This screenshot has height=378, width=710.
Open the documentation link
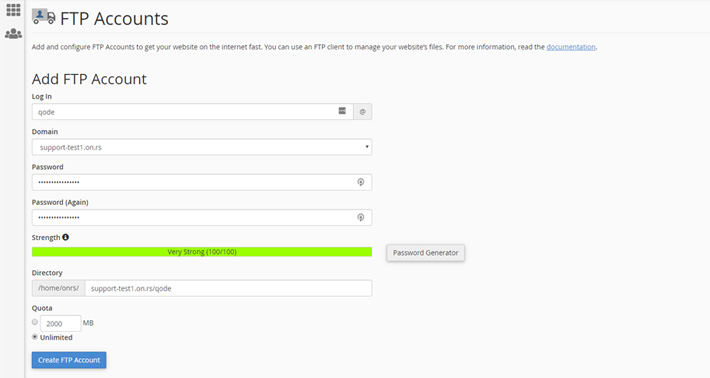click(571, 47)
